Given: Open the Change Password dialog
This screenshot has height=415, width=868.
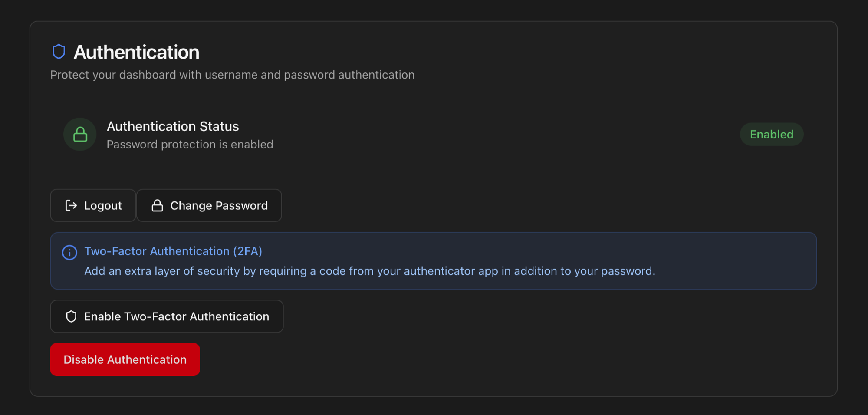Looking at the screenshot, I should coord(209,205).
